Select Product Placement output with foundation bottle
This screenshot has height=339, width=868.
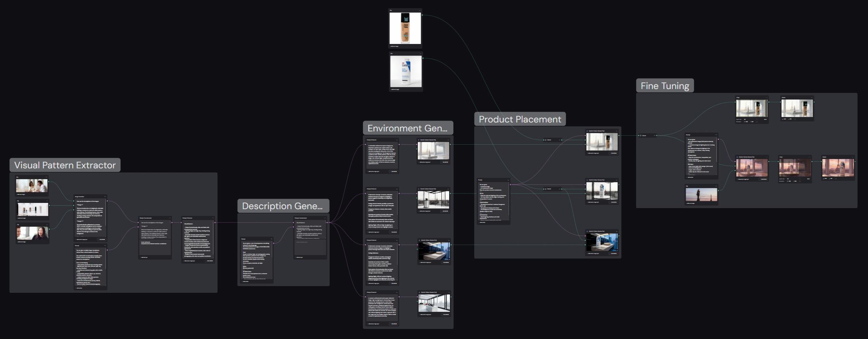pos(602,142)
